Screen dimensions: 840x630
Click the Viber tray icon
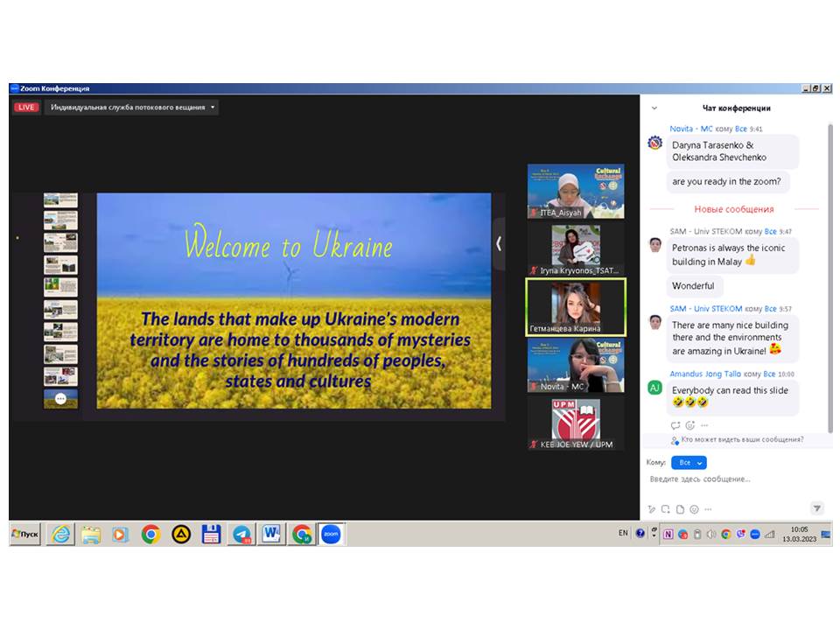(740, 534)
